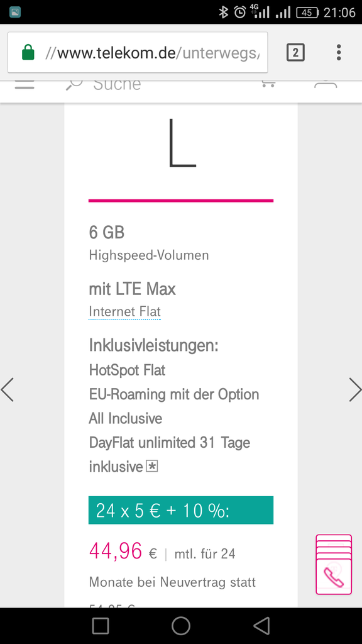Open the Internet Flat info link

point(125,312)
